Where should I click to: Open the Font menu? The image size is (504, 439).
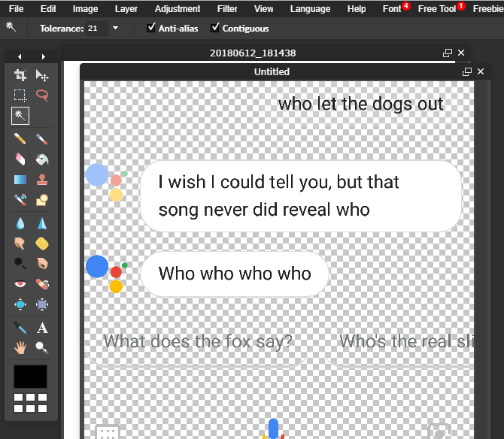click(392, 9)
